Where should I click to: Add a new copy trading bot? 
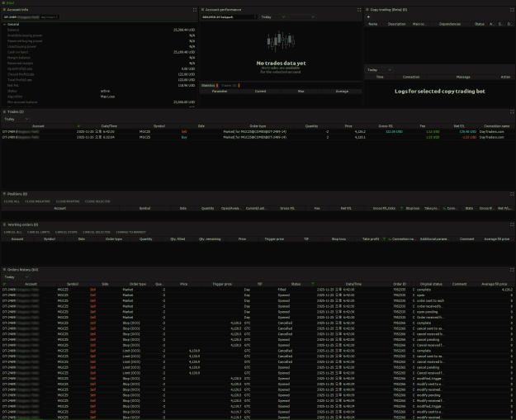(x=368, y=17)
